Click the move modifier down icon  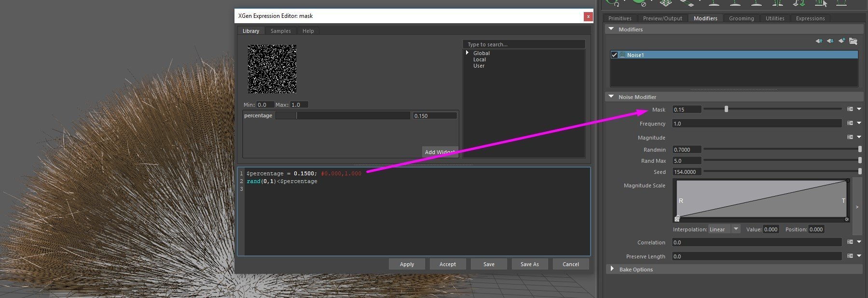pos(830,41)
